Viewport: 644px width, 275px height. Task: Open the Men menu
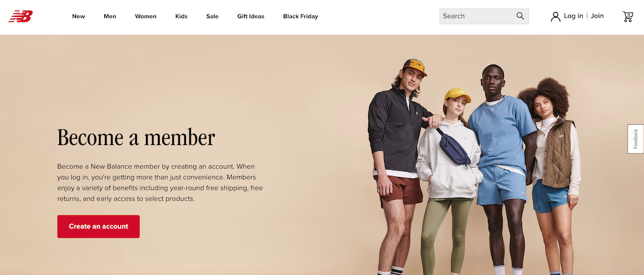click(109, 16)
